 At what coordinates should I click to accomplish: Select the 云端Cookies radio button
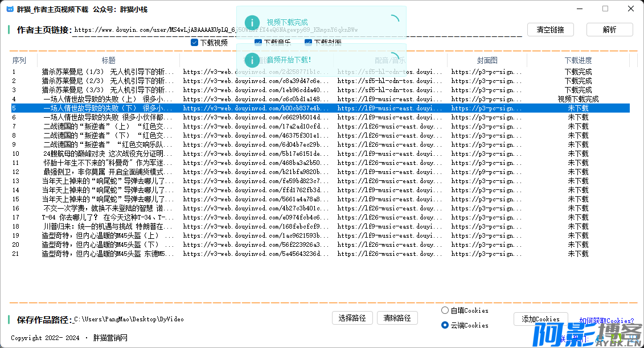coord(445,325)
